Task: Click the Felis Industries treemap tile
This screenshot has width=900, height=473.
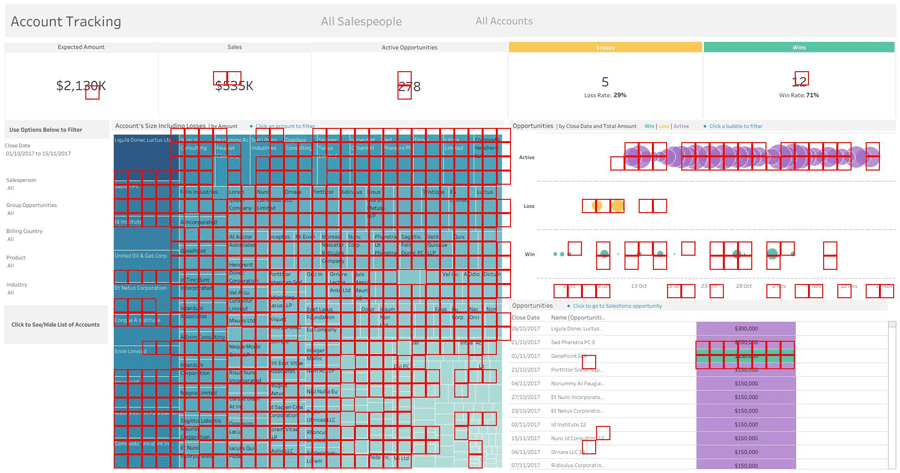Action: pyautogui.click(x=204, y=202)
